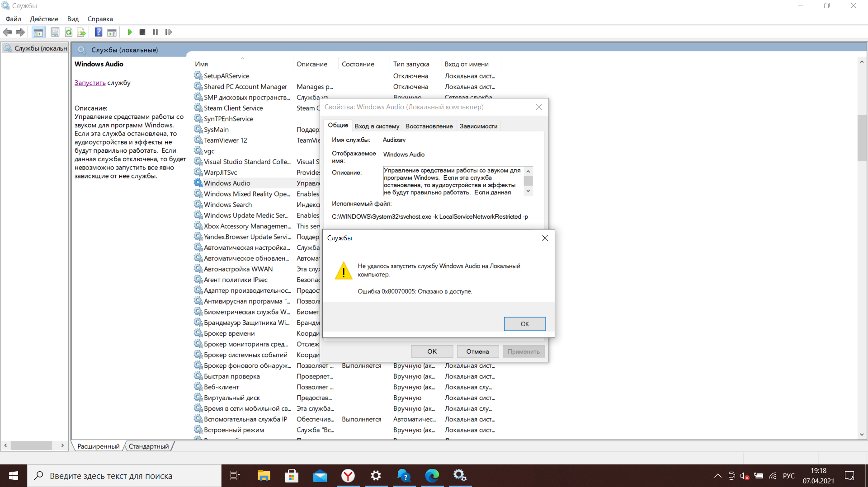The height and width of the screenshot is (487, 868).
Task: Open Yandex Browser from the taskbar
Action: click(348, 476)
